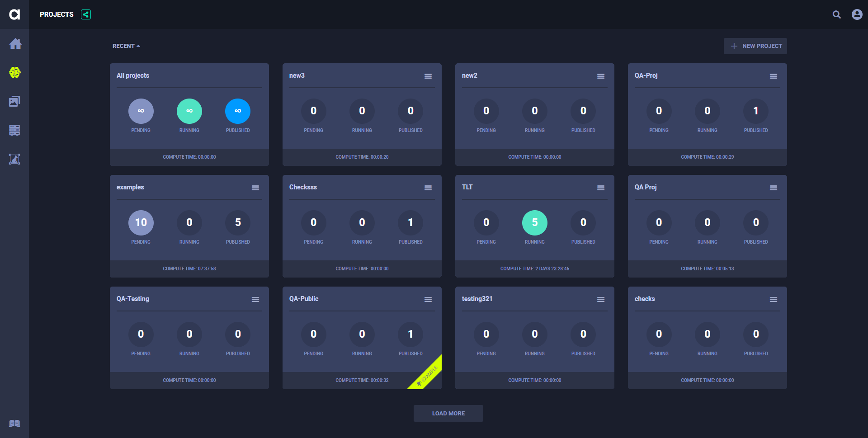Image resolution: width=868 pixels, height=438 pixels.
Task: Open the TLT project hamburger menu
Action: tap(600, 188)
